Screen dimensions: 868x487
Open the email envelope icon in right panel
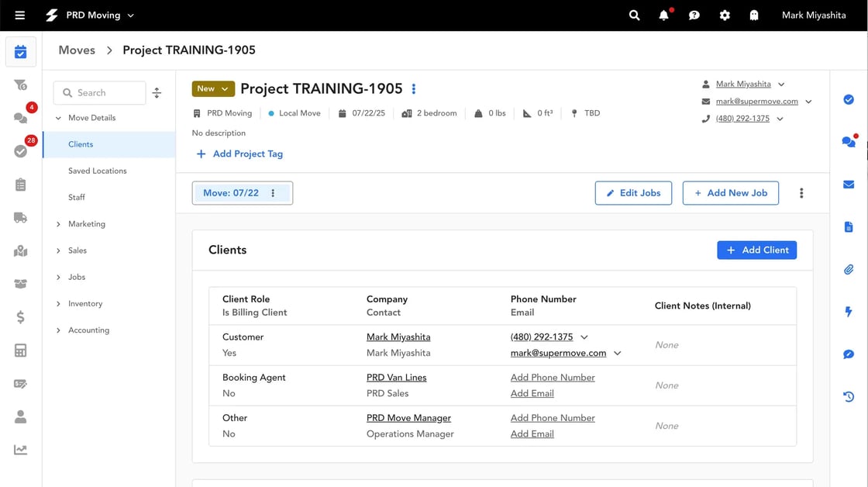point(849,185)
